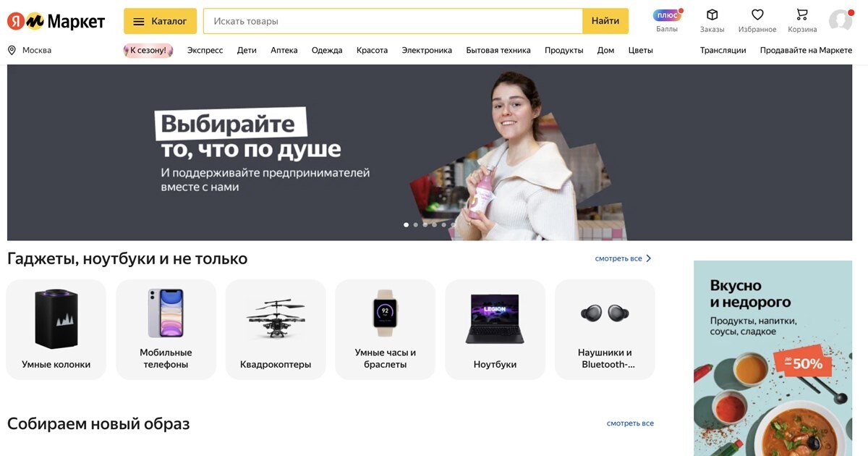
Task: Click the Найти search button
Action: [x=605, y=21]
